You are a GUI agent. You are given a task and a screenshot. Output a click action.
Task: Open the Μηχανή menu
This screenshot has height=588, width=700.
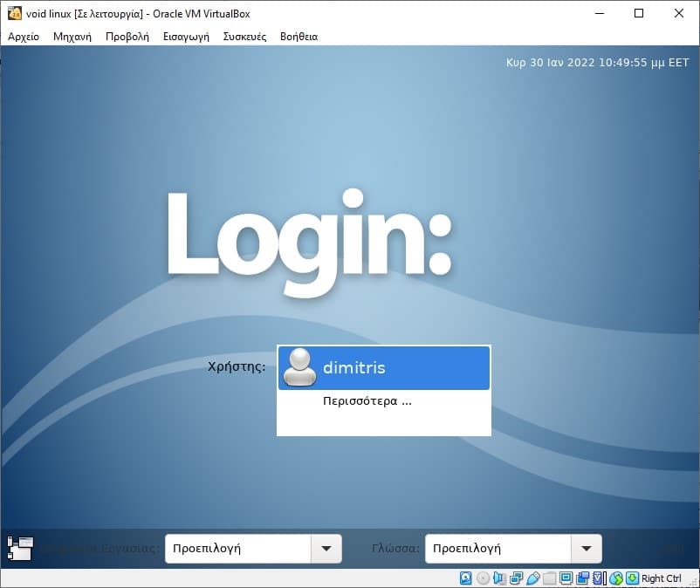coord(72,37)
